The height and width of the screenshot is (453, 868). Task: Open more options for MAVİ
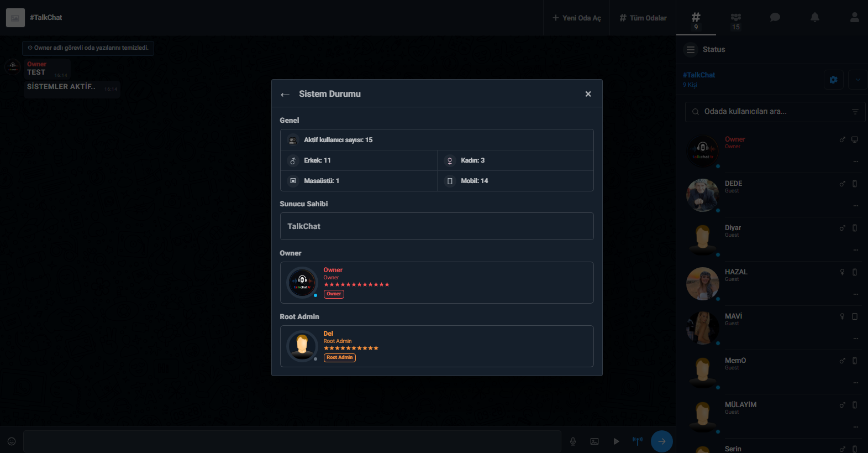[856, 339]
